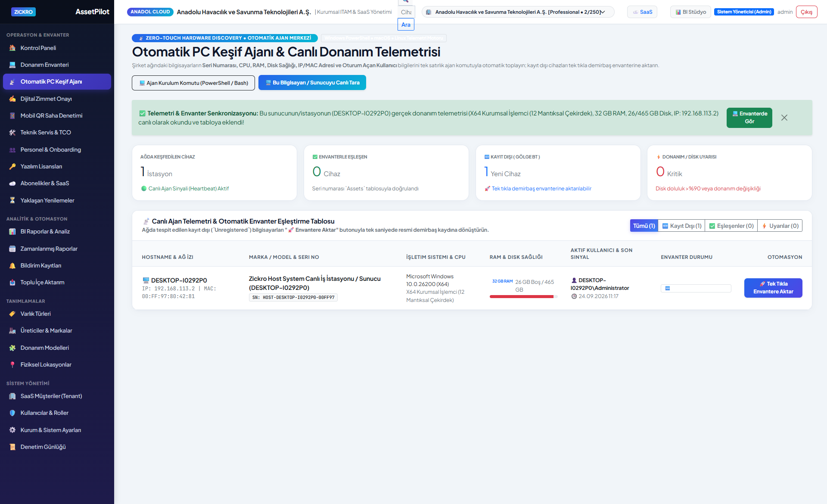Screen dimensions: 827x504
Task: Click the Donanım Envanteri laptop icon
Action: point(12,65)
